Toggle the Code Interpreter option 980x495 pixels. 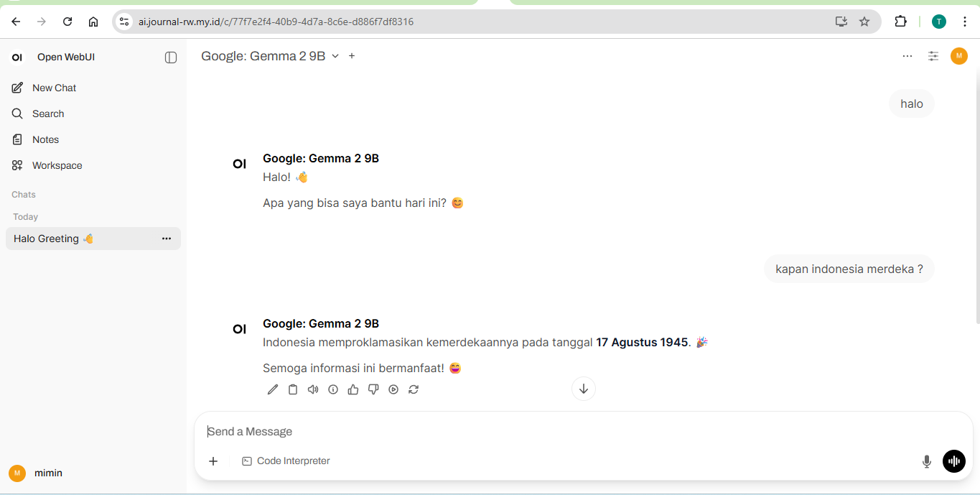click(x=286, y=461)
